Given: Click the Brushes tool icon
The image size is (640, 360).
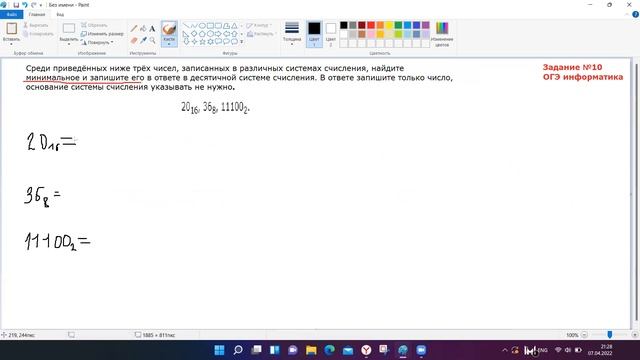Looking at the screenshot, I should tap(169, 29).
